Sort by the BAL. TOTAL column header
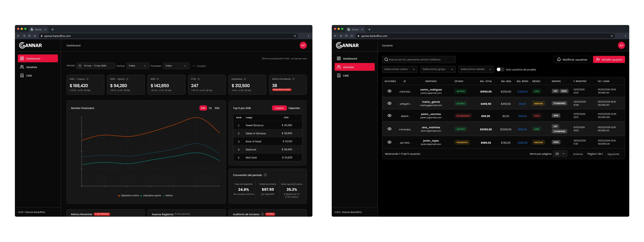 [x=486, y=81]
